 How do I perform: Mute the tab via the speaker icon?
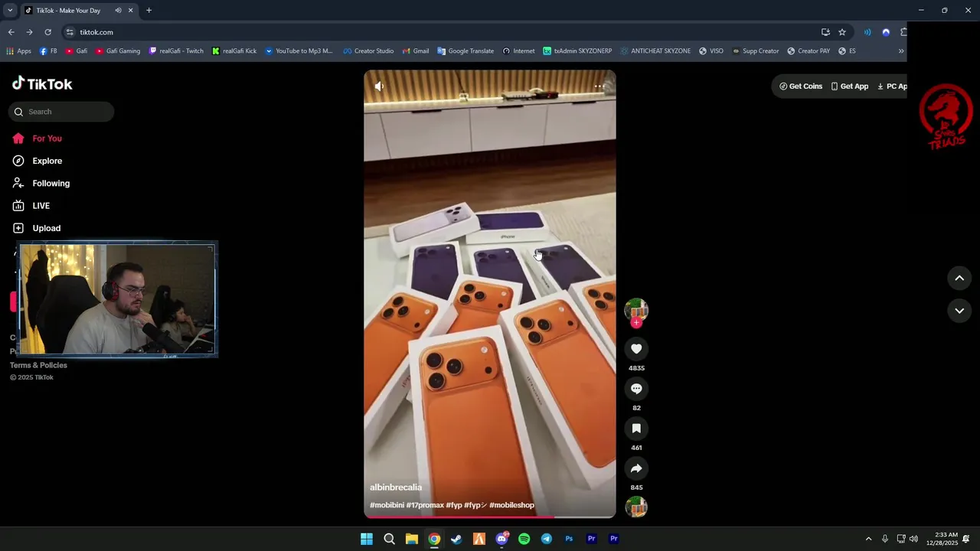[118, 11]
